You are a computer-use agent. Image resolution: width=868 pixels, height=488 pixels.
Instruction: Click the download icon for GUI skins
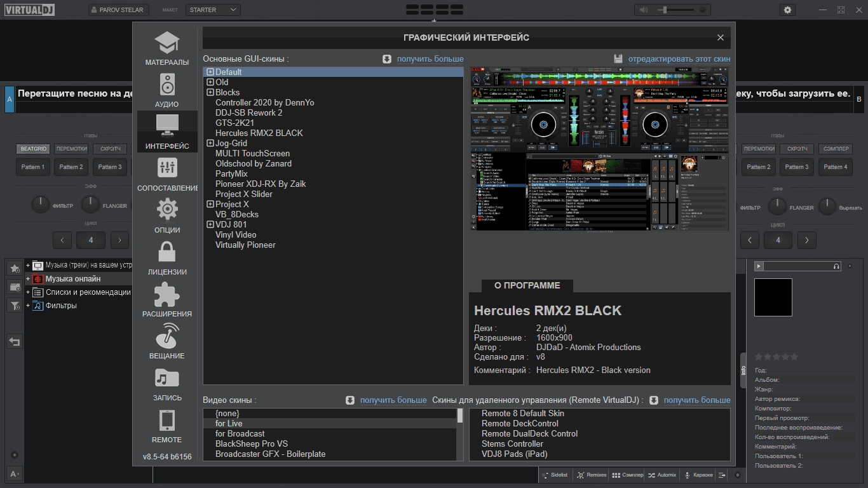point(387,59)
